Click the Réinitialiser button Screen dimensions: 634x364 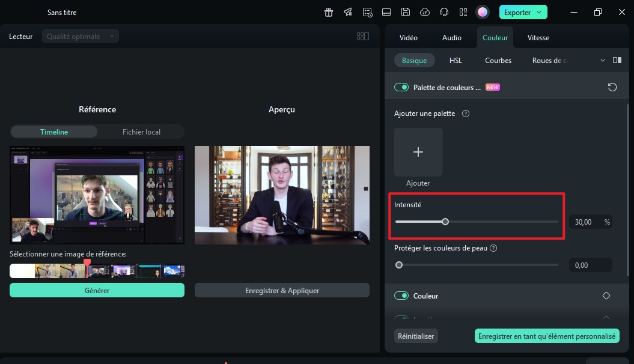pyautogui.click(x=416, y=336)
